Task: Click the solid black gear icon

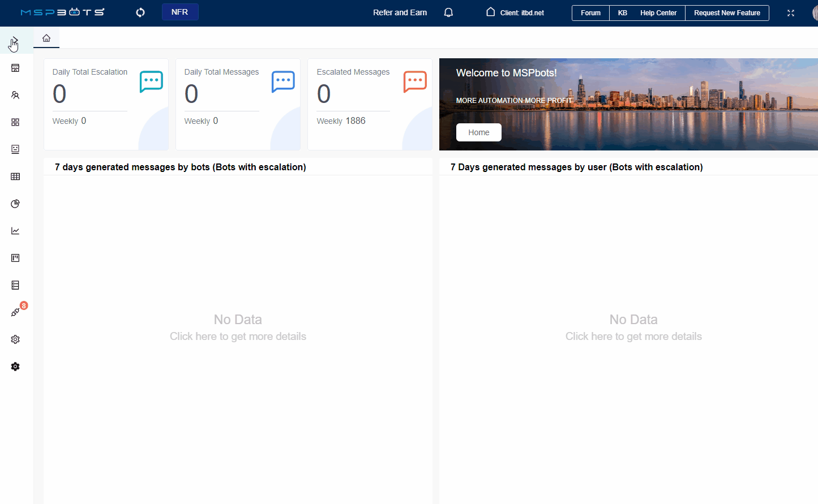Action: 15,367
